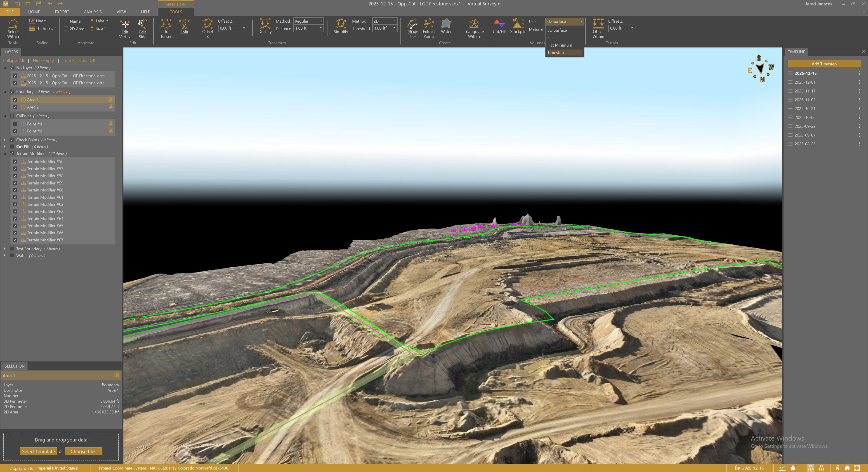Viewport: 868px width, 472px height.
Task: Click the Extract Points tool
Action: point(429,29)
